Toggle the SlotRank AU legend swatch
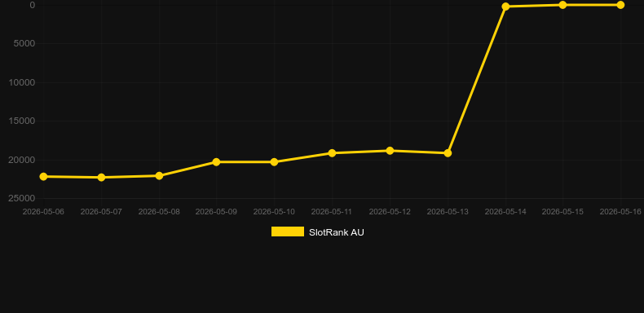 pos(288,231)
